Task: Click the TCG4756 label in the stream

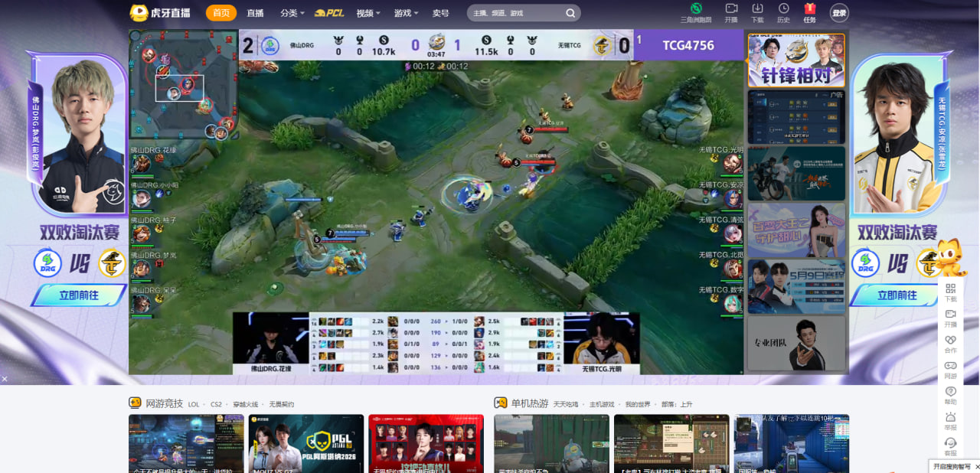Action: tap(688, 45)
